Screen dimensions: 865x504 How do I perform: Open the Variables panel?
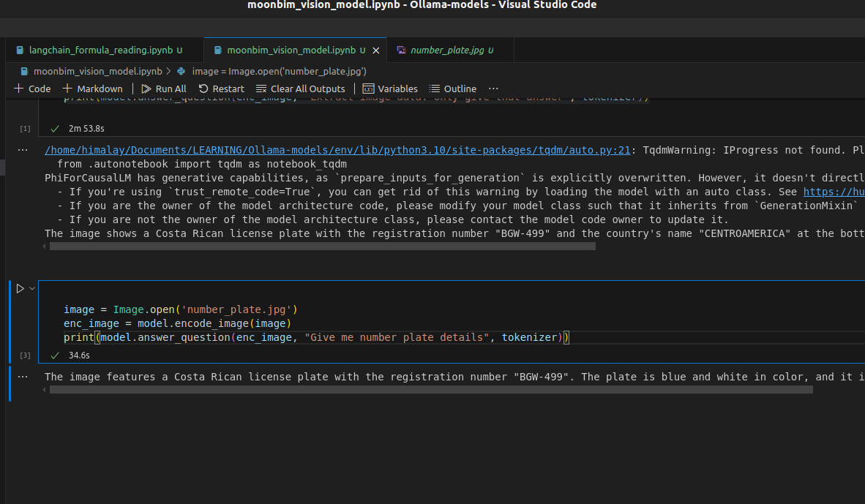[390, 89]
